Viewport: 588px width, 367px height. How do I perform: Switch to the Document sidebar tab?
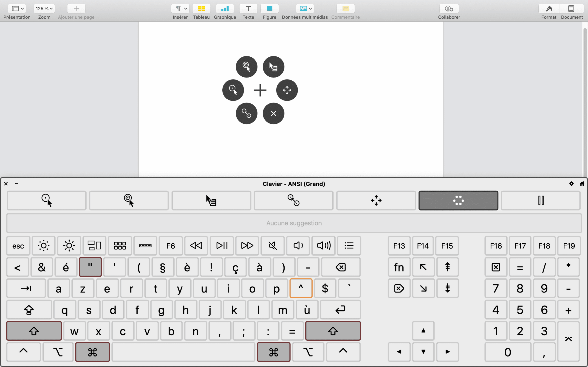(571, 9)
